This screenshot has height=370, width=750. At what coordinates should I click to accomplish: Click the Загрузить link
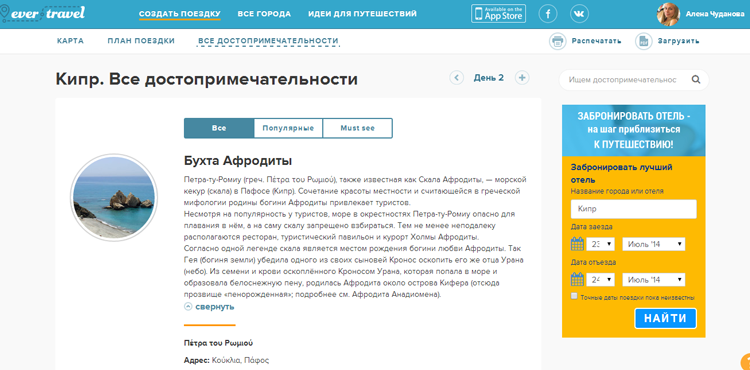click(679, 41)
